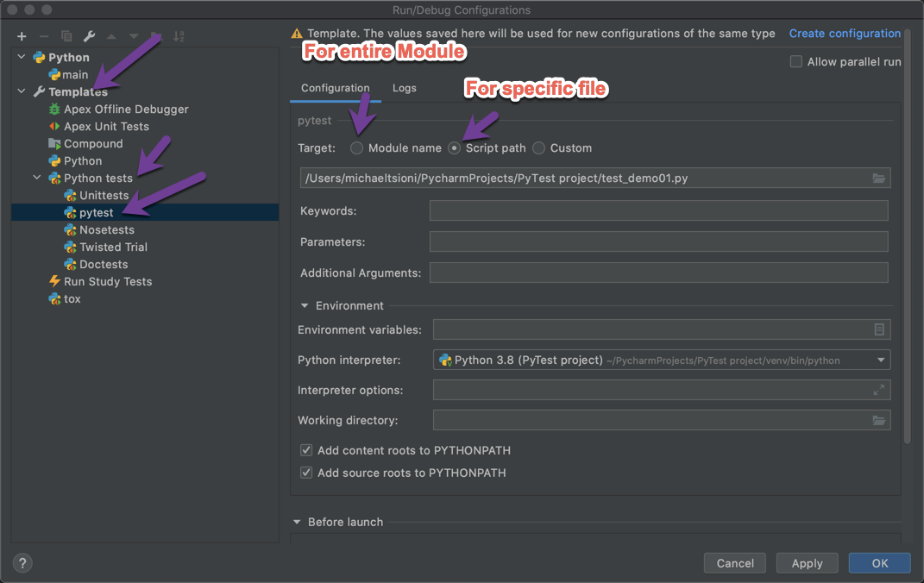Image resolution: width=924 pixels, height=583 pixels.
Task: Click the OK button
Action: (880, 563)
